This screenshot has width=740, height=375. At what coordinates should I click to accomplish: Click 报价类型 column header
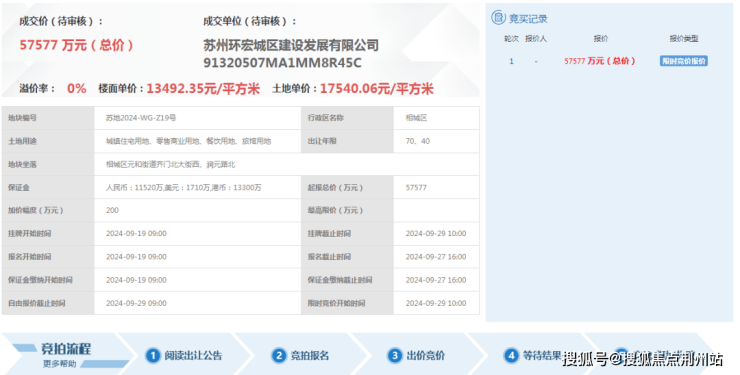(x=684, y=39)
